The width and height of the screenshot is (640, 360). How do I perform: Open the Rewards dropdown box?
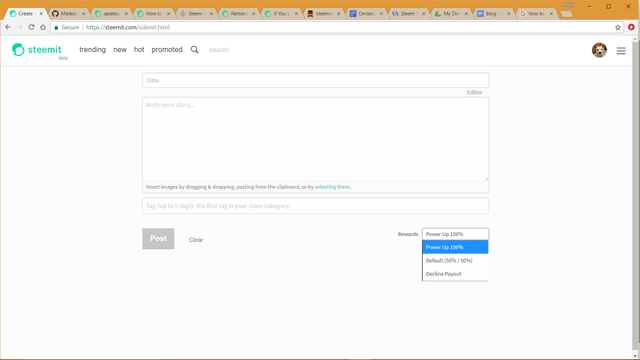[455, 234]
